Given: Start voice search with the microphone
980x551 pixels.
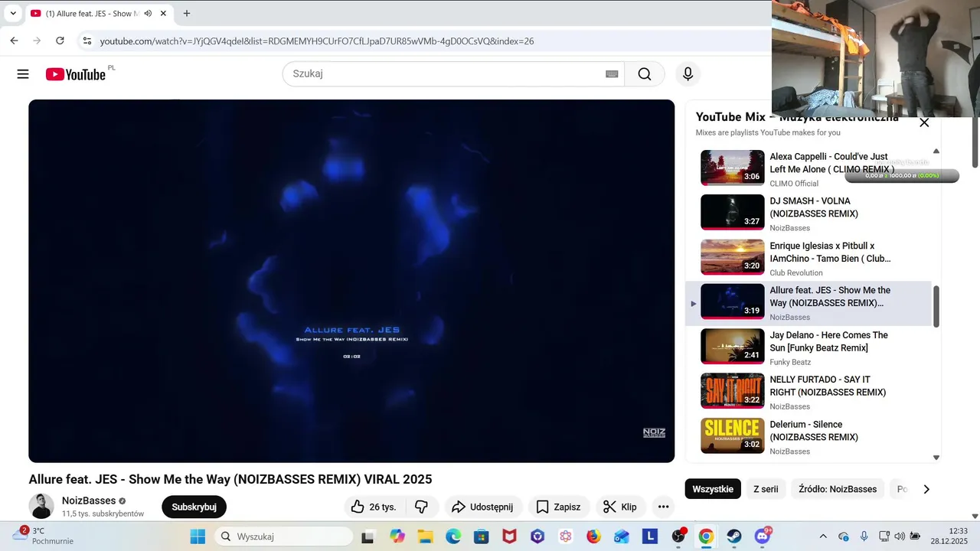Looking at the screenshot, I should tap(688, 74).
